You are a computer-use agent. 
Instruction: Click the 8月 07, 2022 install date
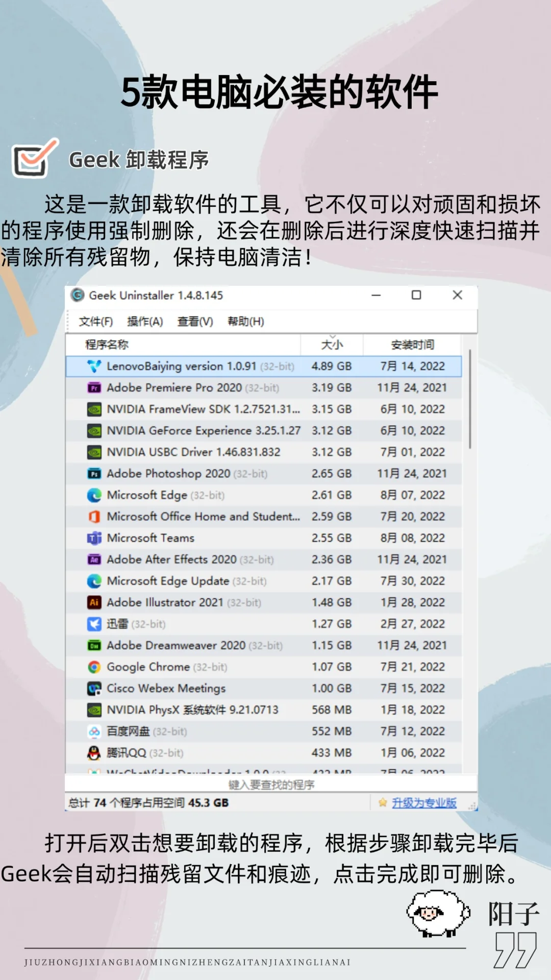pyautogui.click(x=412, y=495)
